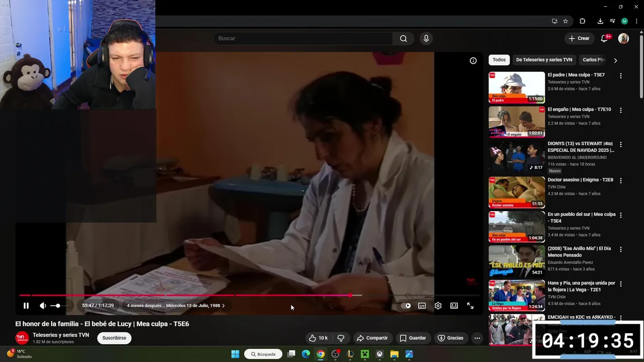Open the YouTube account avatar menu
This screenshot has height=362, width=644.
point(623,38)
